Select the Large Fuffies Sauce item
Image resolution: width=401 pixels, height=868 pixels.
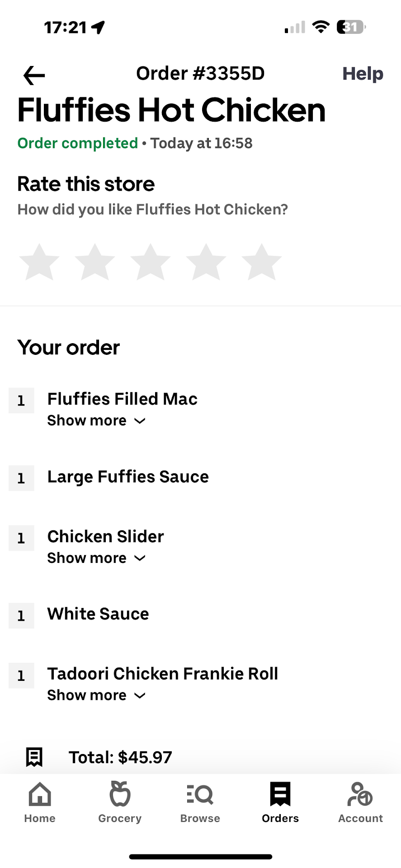[x=128, y=477]
